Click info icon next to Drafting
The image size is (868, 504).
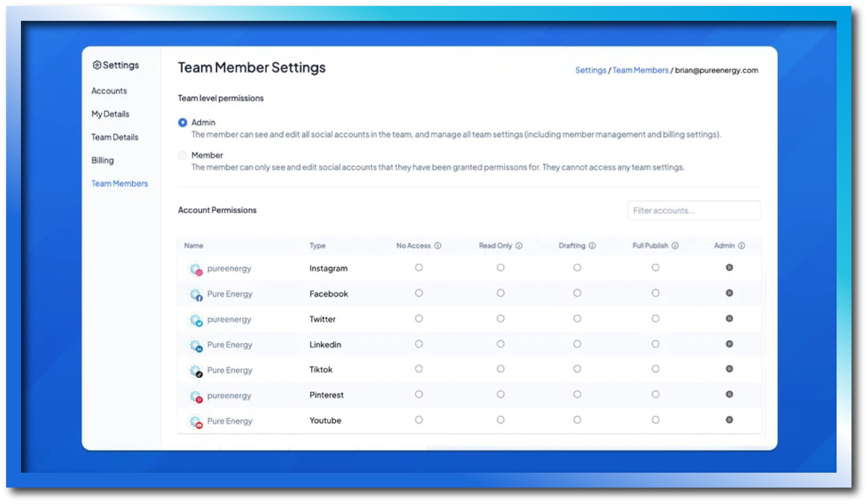tap(592, 246)
